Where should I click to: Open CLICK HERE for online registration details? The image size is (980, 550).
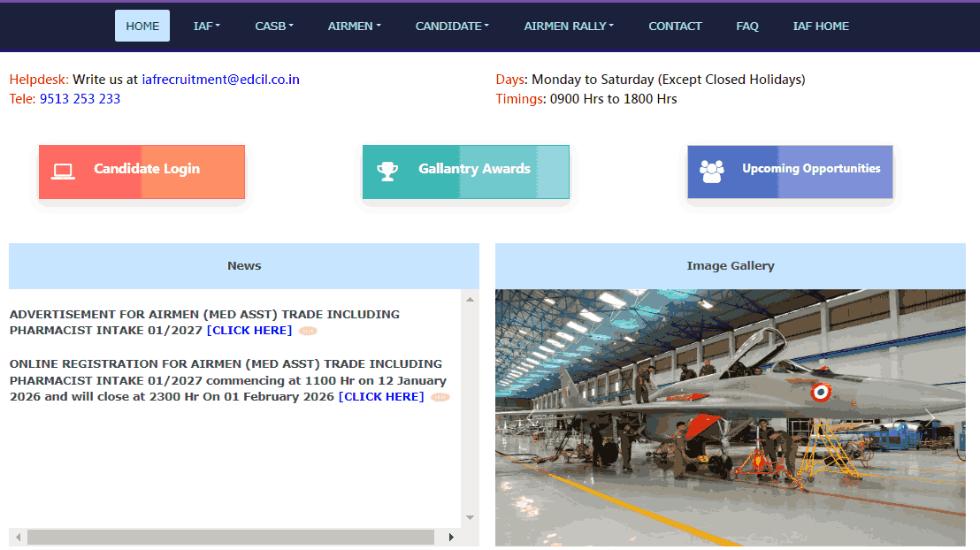tap(380, 396)
